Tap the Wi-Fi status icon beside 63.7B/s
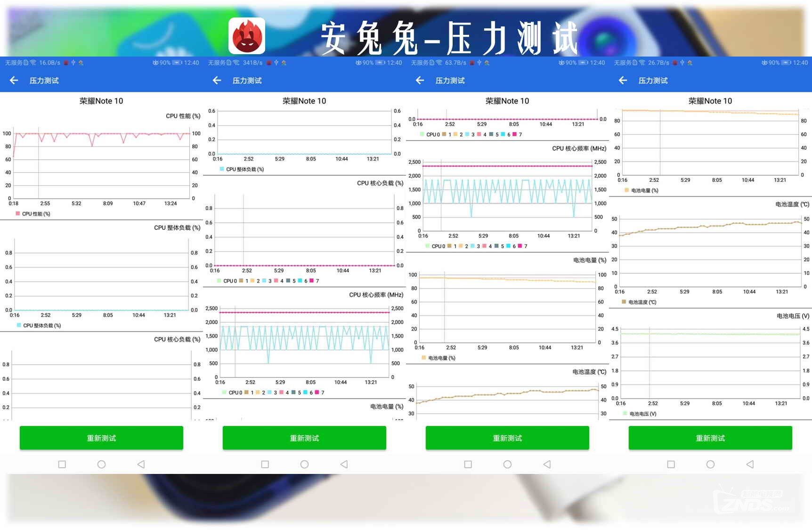The width and height of the screenshot is (812, 530). [439, 63]
